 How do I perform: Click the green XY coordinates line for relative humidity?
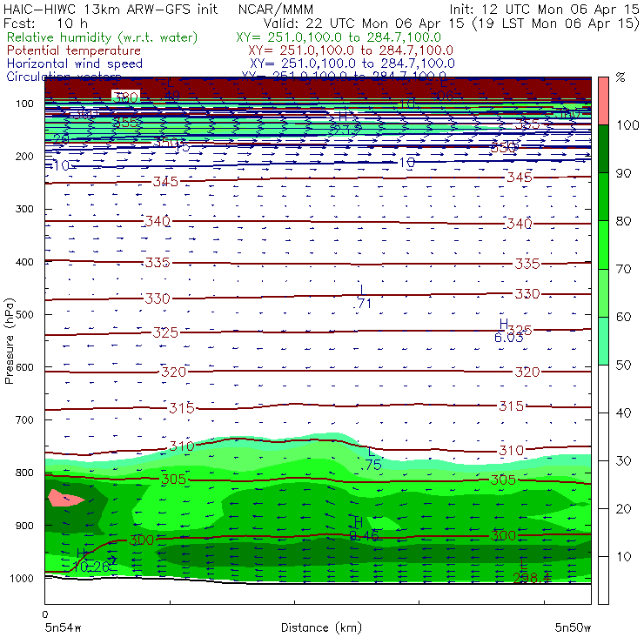(339, 37)
